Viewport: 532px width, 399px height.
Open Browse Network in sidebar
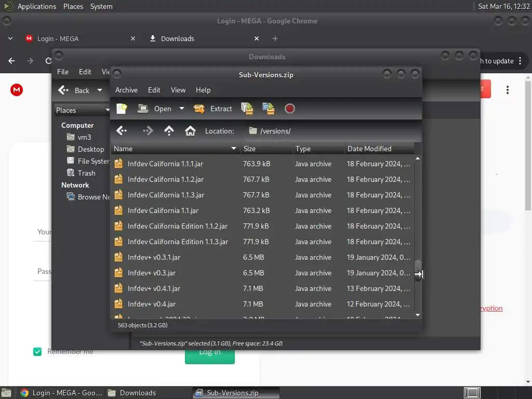88,197
